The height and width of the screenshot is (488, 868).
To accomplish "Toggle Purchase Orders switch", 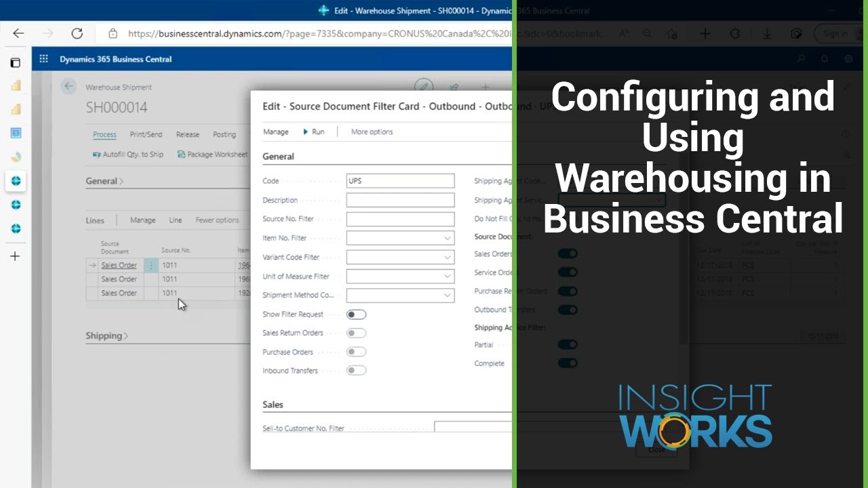I will [356, 352].
